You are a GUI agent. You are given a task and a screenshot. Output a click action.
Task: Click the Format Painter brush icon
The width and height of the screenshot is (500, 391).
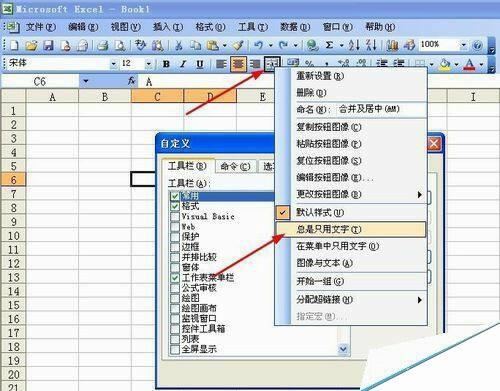pyautogui.click(x=239, y=45)
